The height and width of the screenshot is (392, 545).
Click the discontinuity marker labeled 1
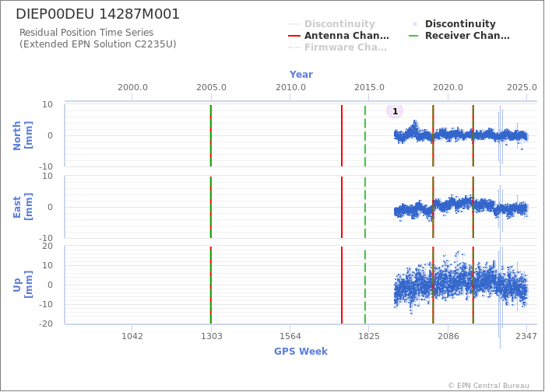point(395,111)
